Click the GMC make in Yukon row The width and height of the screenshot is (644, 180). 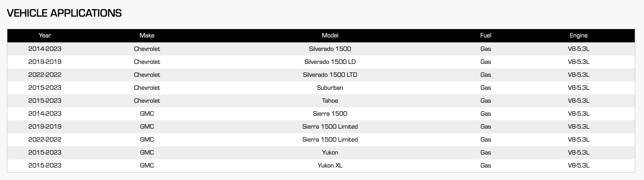coord(147,152)
